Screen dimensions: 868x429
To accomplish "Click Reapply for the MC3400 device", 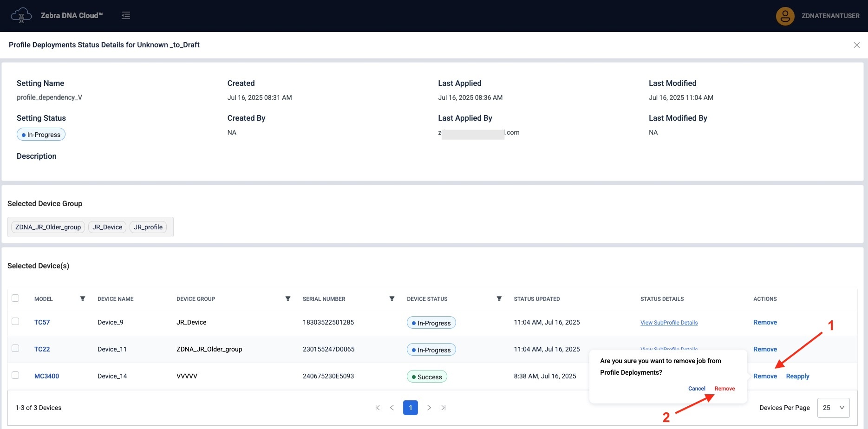I will click(x=797, y=376).
